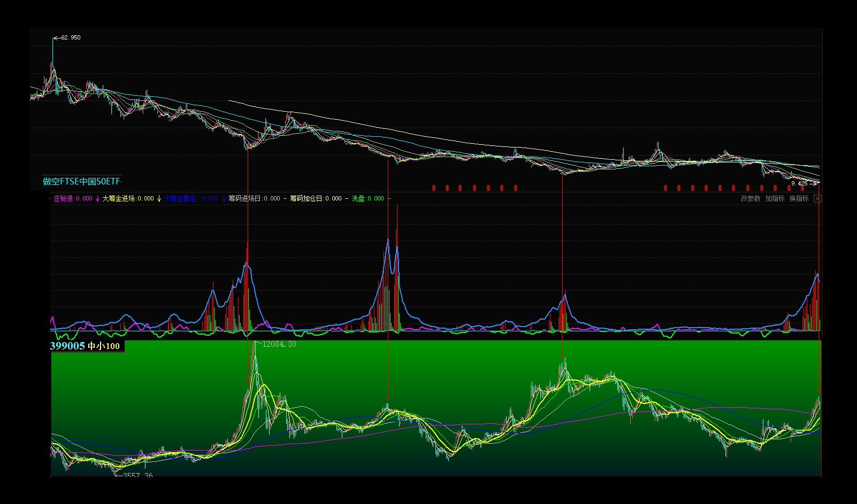857x504 pixels.
Task: Click the rightmost red S signal marker
Action: pyautogui.click(x=802, y=188)
